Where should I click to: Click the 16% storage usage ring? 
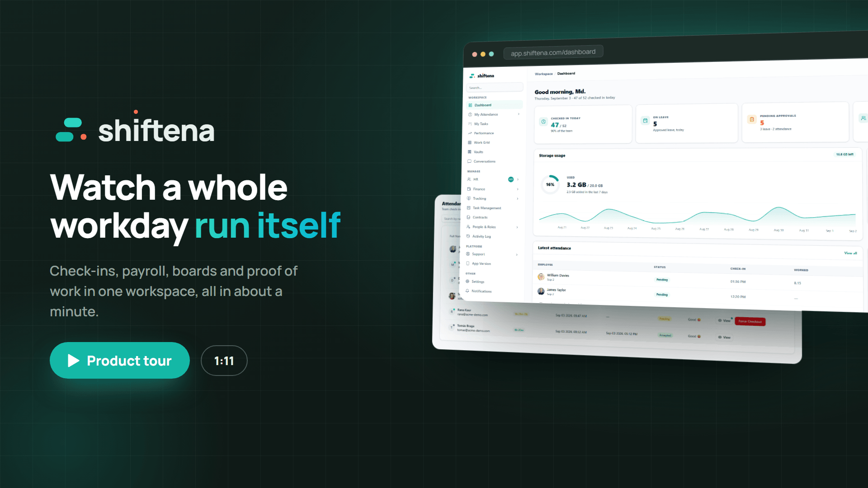(x=550, y=184)
